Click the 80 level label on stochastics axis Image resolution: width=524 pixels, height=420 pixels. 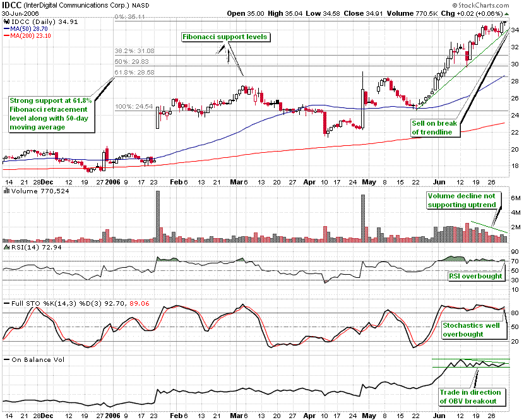(x=515, y=313)
